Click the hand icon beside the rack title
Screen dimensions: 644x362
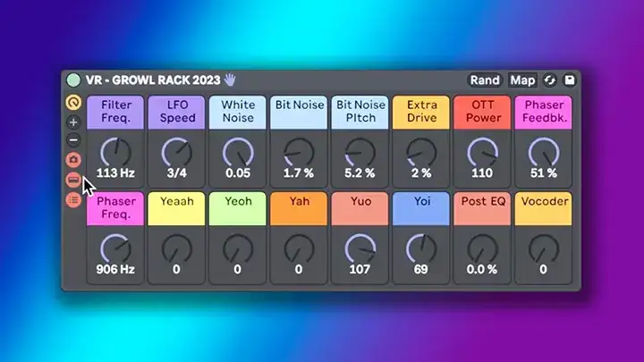click(230, 80)
